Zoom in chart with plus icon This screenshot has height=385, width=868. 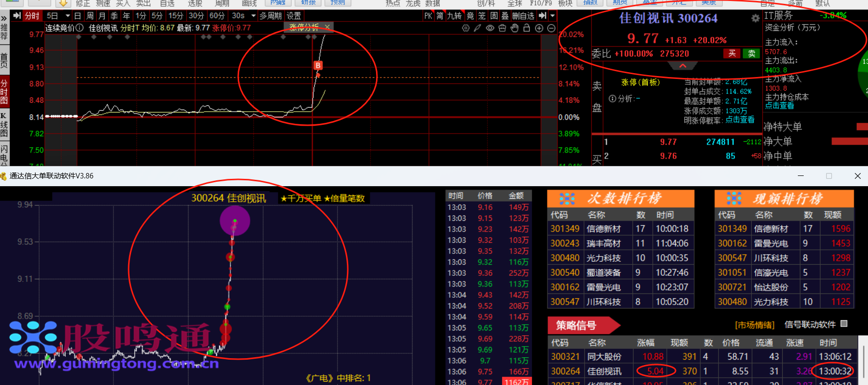[539, 28]
